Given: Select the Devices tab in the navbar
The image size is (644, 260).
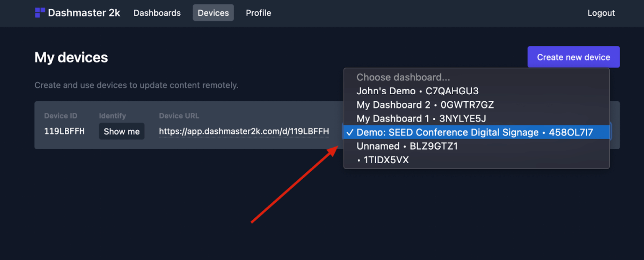Looking at the screenshot, I should pyautogui.click(x=213, y=13).
